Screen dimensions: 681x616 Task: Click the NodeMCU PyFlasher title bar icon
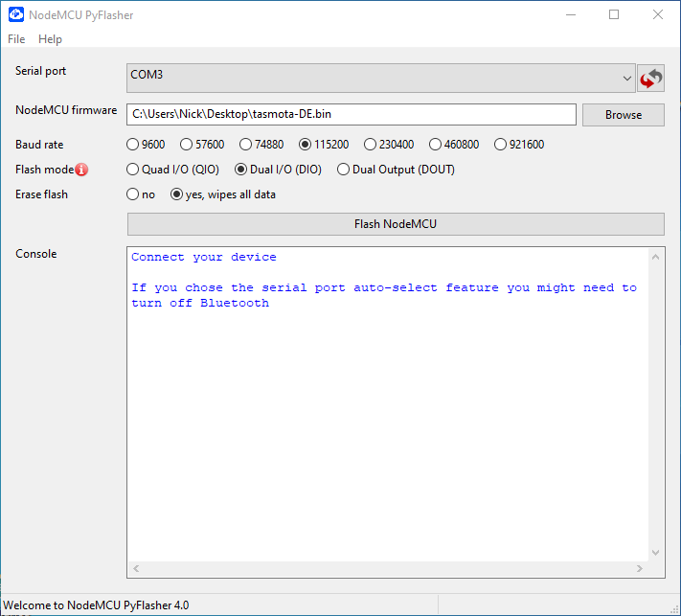16,14
